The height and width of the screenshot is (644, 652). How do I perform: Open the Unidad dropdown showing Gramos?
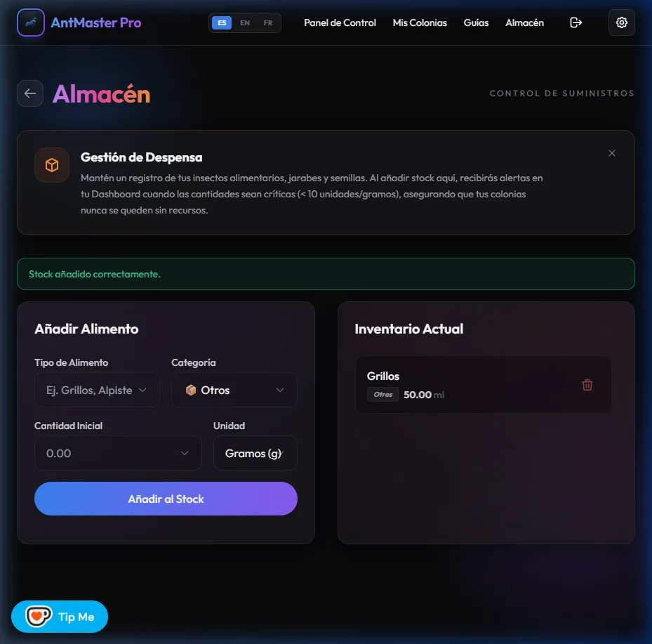tap(255, 453)
